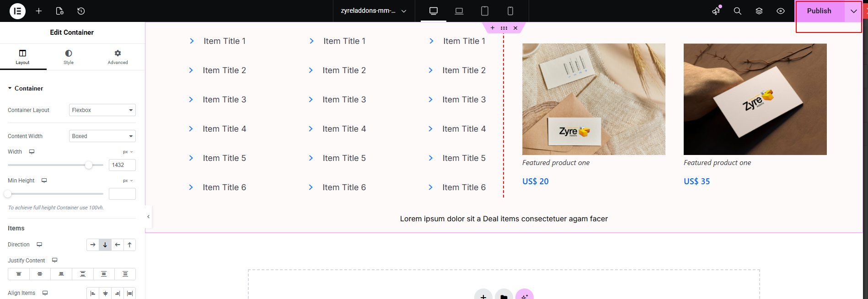Click the Width value input field

[x=122, y=165]
